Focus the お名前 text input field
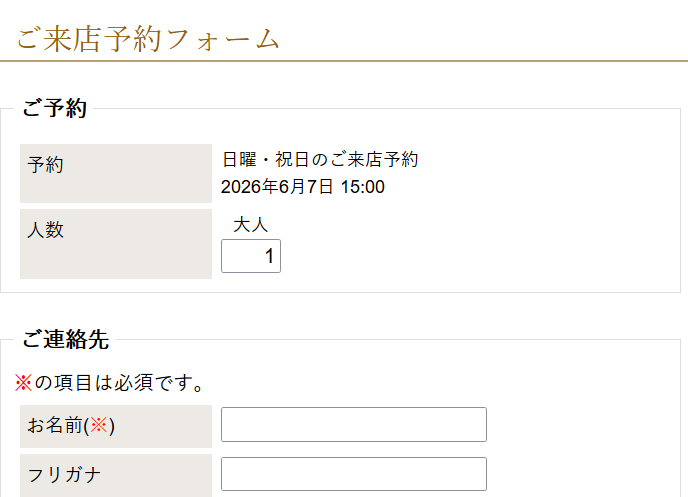This screenshot has width=688, height=497. tap(353, 424)
